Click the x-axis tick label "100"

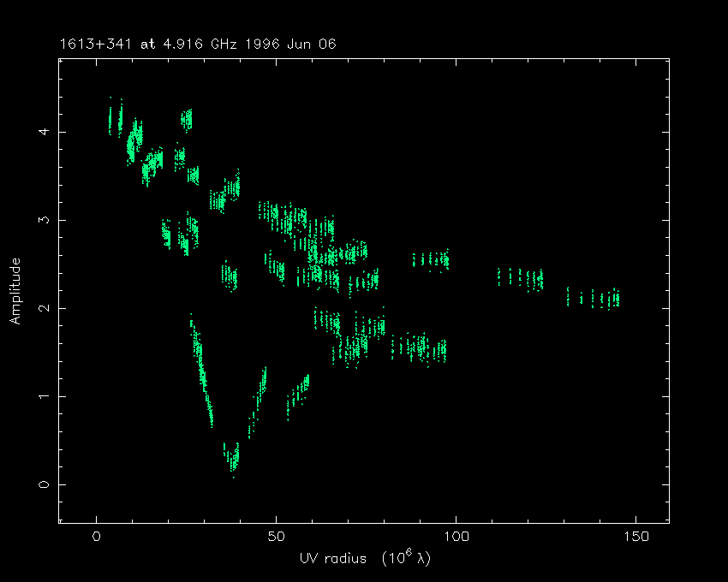pyautogui.click(x=456, y=537)
